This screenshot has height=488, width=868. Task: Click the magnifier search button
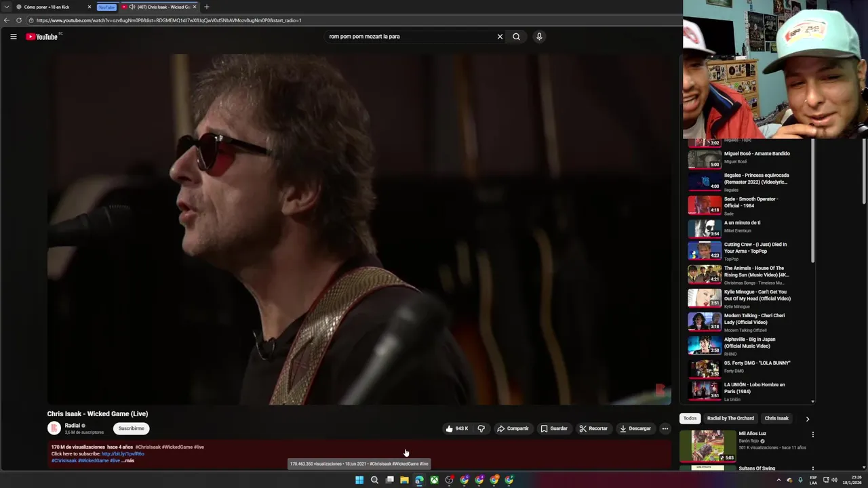(516, 37)
